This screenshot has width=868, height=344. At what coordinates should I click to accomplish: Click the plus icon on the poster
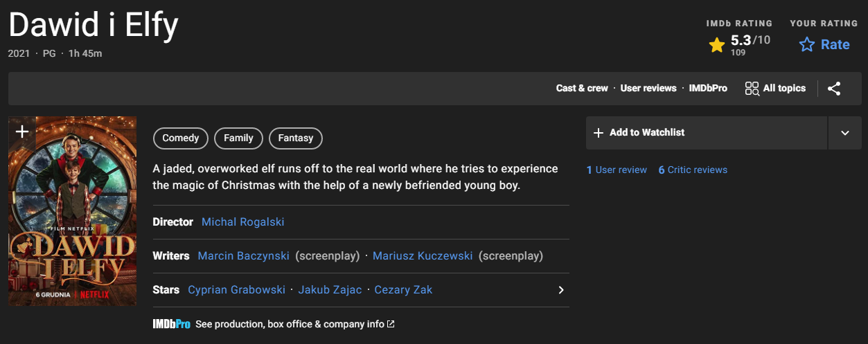point(22,132)
